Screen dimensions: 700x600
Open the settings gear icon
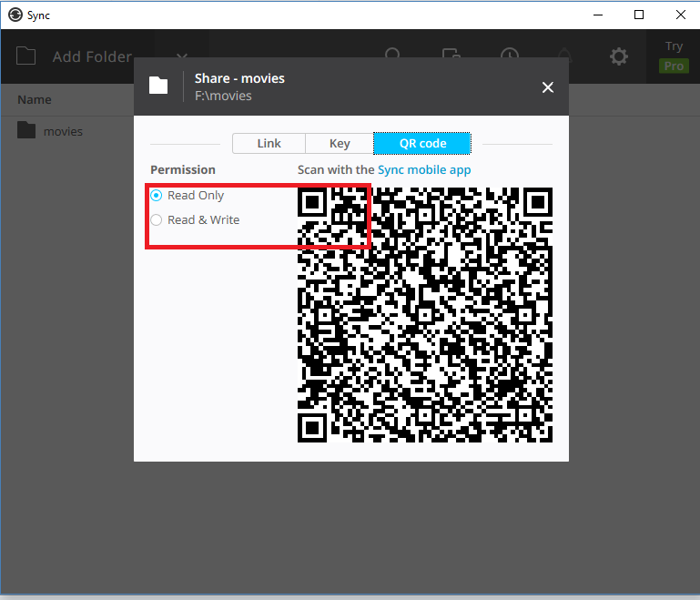point(619,56)
